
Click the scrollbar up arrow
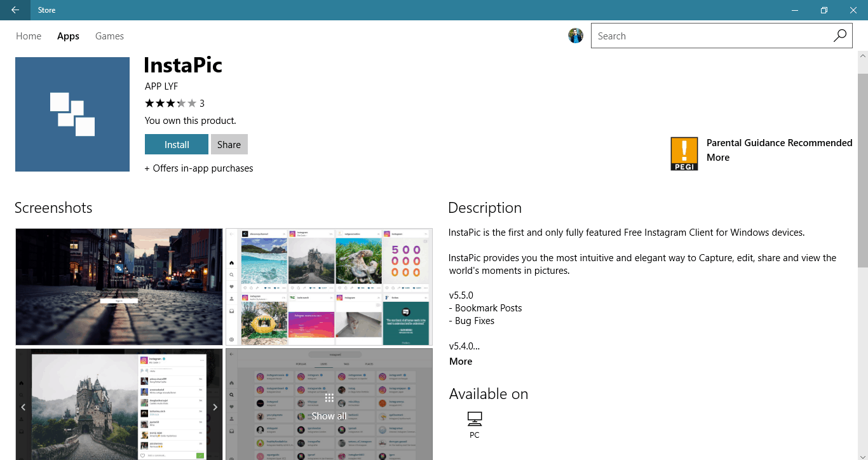click(x=863, y=57)
